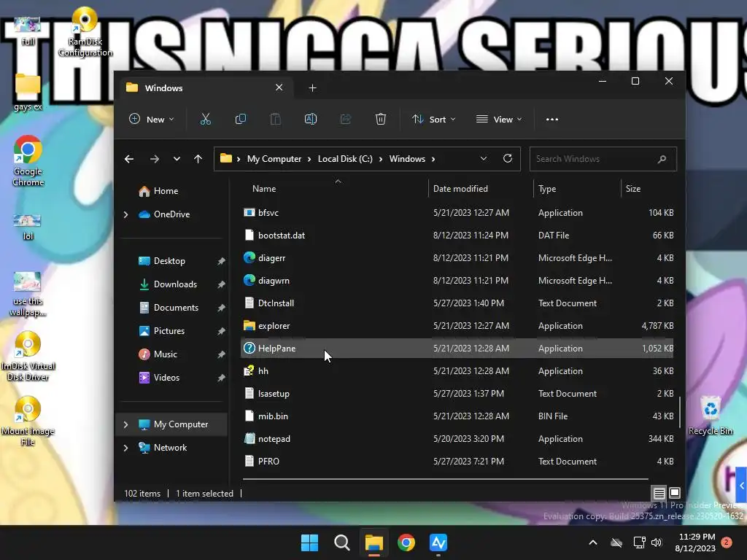Go back with the left arrow
Image resolution: width=747 pixels, height=560 pixels.
[129, 159]
